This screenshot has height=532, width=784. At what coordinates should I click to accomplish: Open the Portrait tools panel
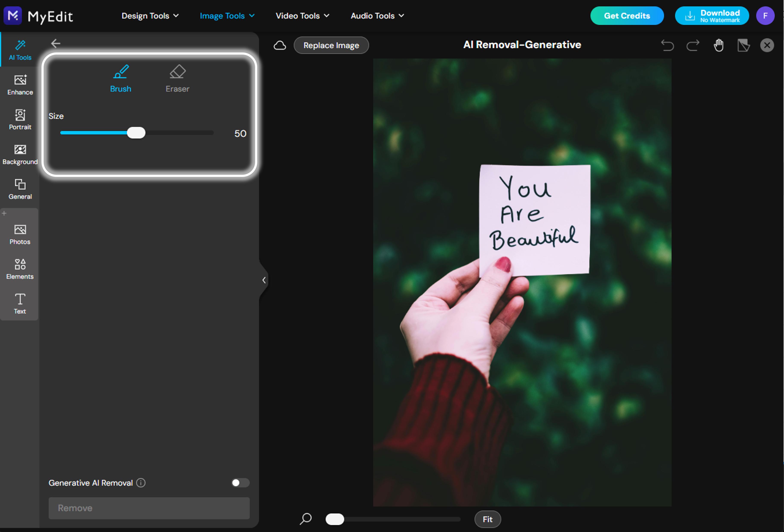[x=20, y=120]
